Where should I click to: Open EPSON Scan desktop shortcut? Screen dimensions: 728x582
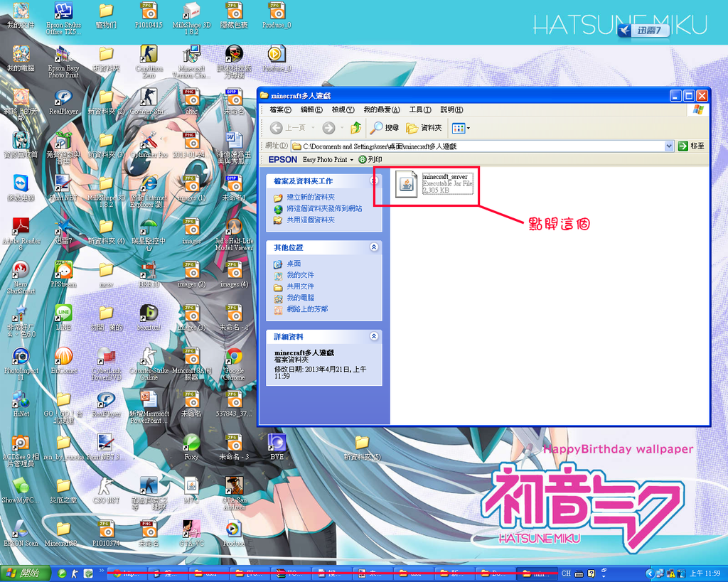point(21,533)
